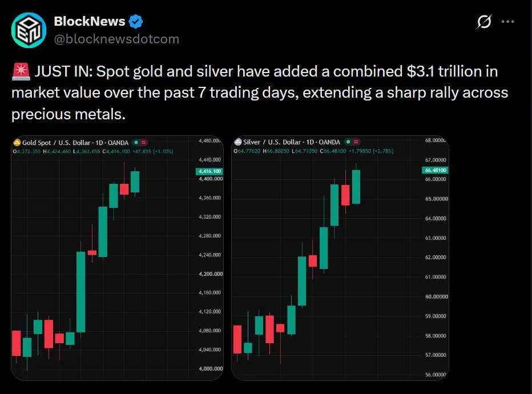Open the three-dot more options menu
The width and height of the screenshot is (532, 394).
[508, 22]
